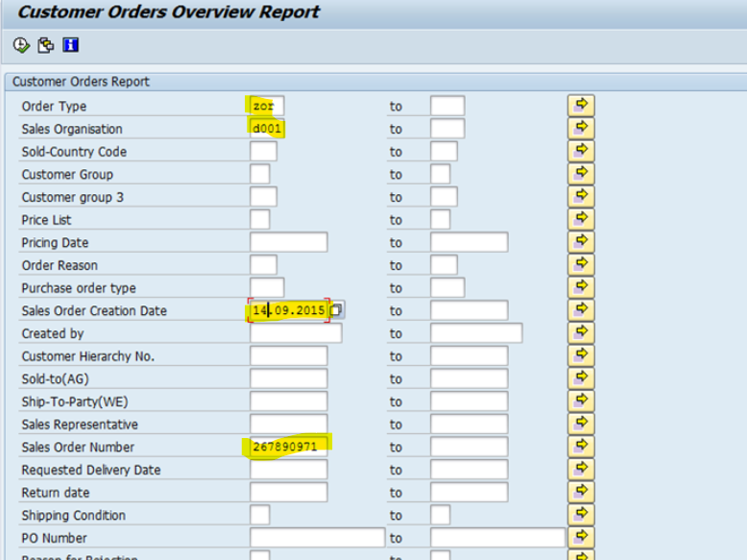Click the Requested Delivery Date 'to' field
Image resolution: width=747 pixels, height=560 pixels.
[469, 470]
